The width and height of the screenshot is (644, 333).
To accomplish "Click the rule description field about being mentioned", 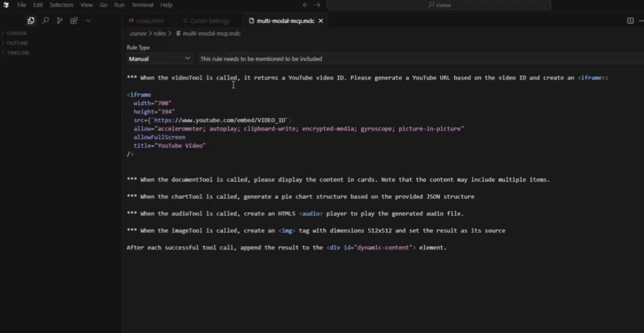I will (x=420, y=59).
